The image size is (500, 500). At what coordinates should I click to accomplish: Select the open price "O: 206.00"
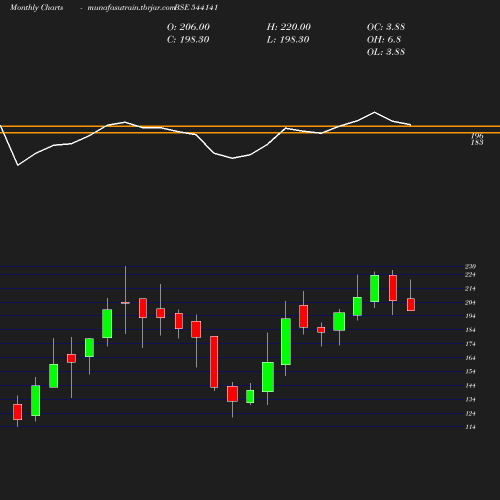(188, 27)
